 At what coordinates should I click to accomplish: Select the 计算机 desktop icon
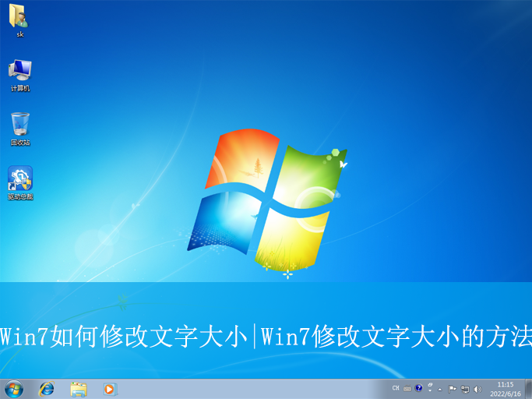[x=19, y=72]
